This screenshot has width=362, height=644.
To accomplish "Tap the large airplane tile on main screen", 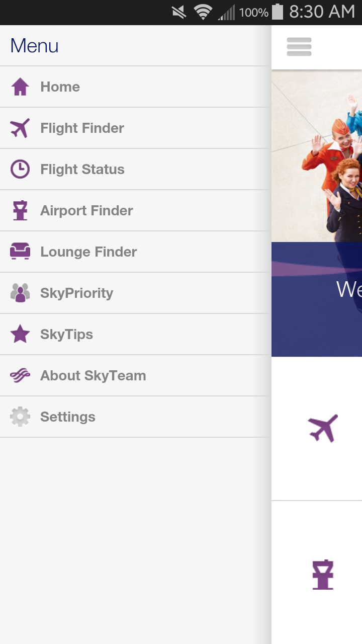I will [323, 429].
